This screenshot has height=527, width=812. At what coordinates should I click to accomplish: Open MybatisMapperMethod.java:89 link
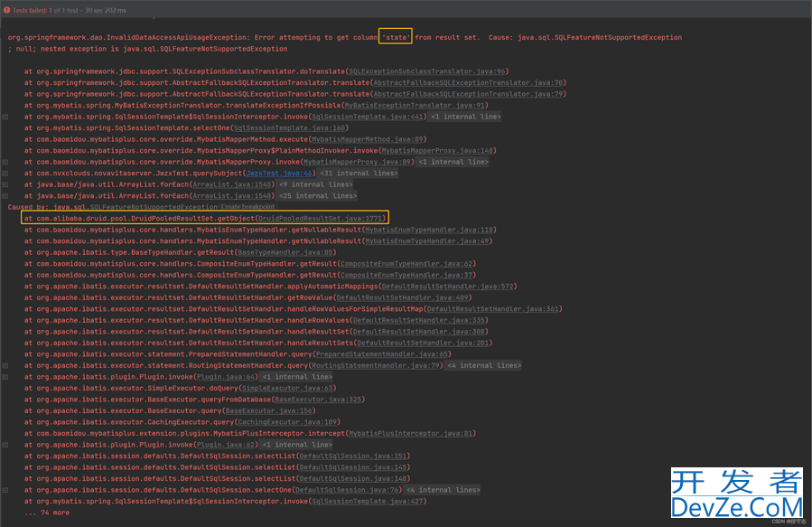pos(368,139)
